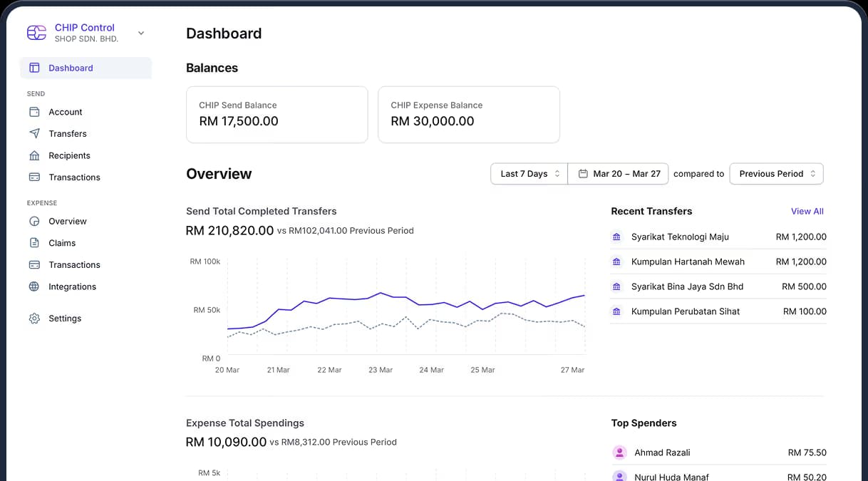Click the calendar icon in date range
Viewport: 868px width, 481px height.
(583, 174)
